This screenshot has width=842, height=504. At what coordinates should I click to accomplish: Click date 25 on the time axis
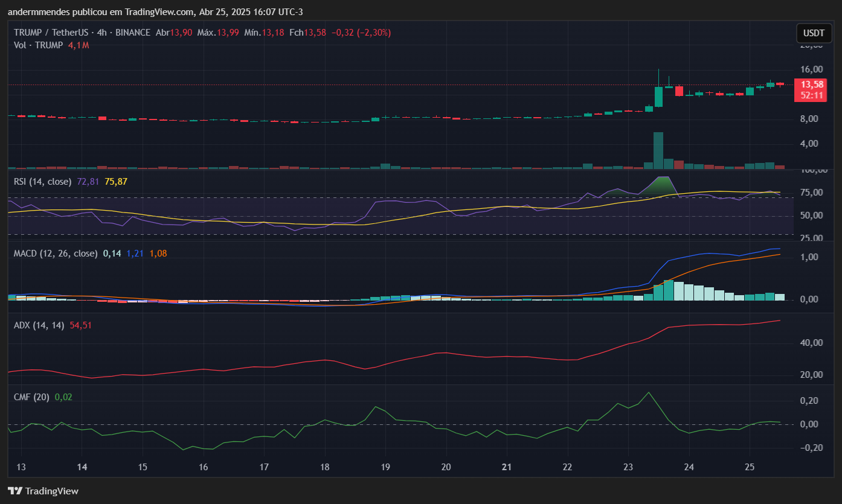(749, 467)
